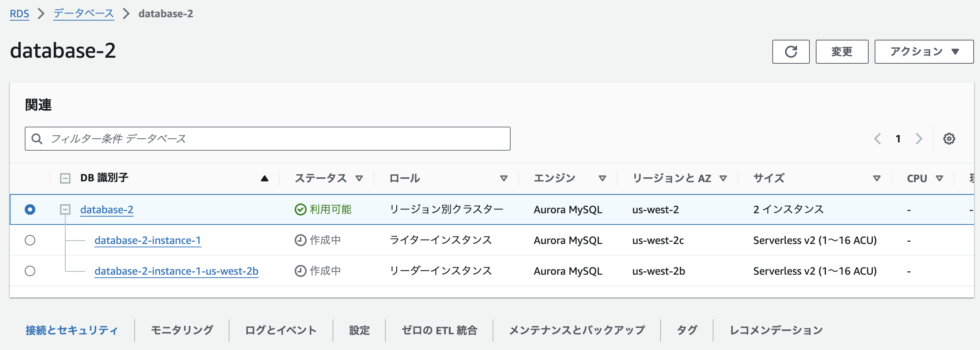Click the サイズ column sort icon
980x350 pixels.
tap(877, 178)
